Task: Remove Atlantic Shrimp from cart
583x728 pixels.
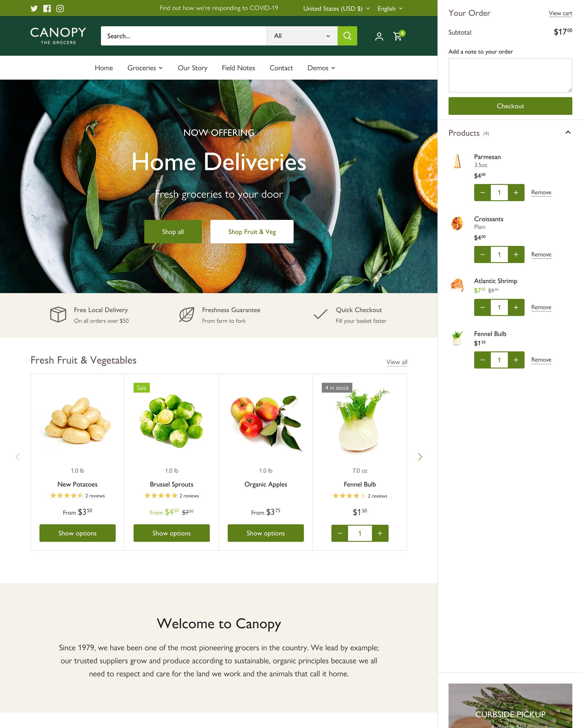Action: pos(541,307)
